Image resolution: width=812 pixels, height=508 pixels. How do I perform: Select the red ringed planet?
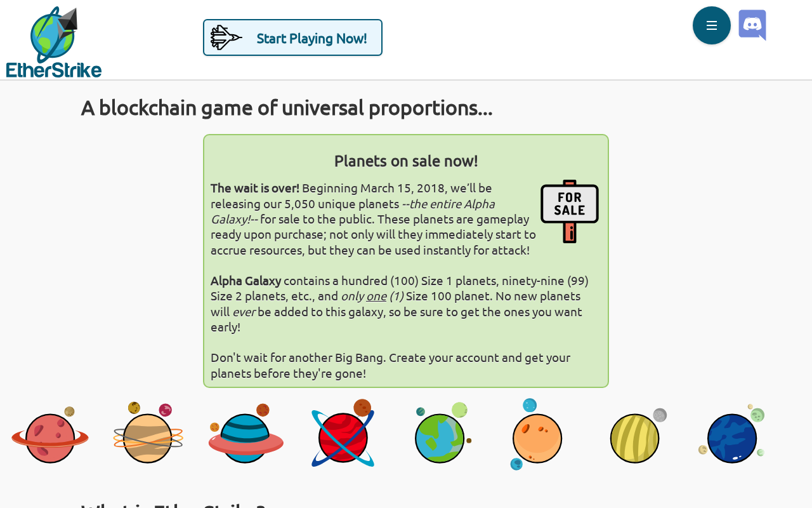pyautogui.click(x=50, y=435)
